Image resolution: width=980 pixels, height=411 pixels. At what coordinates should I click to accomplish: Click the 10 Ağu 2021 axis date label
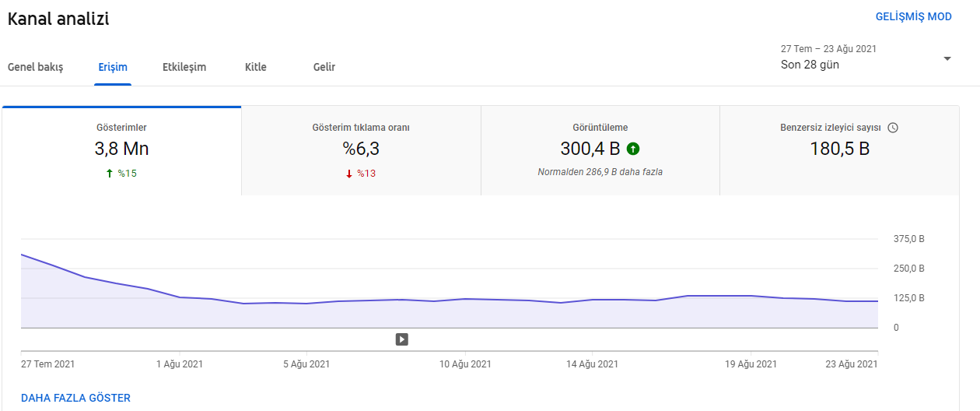465,364
